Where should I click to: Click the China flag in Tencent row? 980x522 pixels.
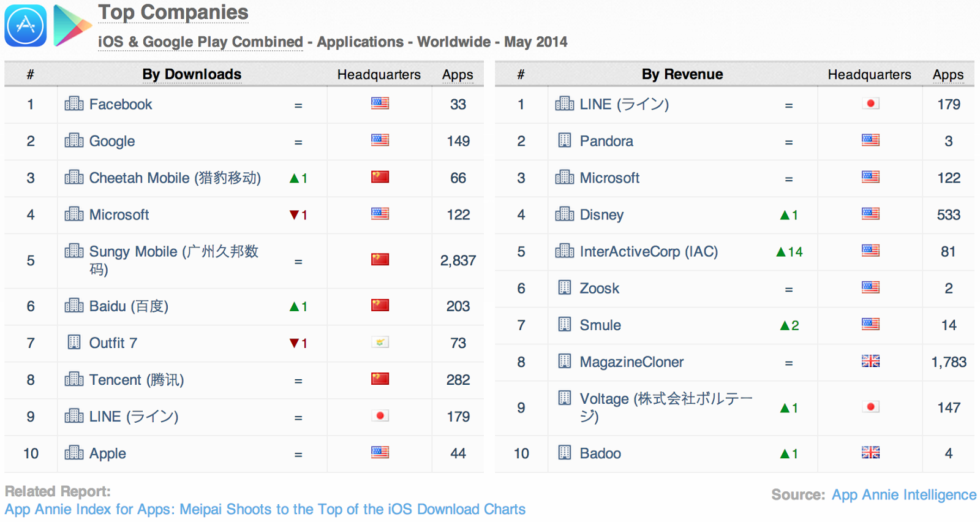tap(380, 379)
